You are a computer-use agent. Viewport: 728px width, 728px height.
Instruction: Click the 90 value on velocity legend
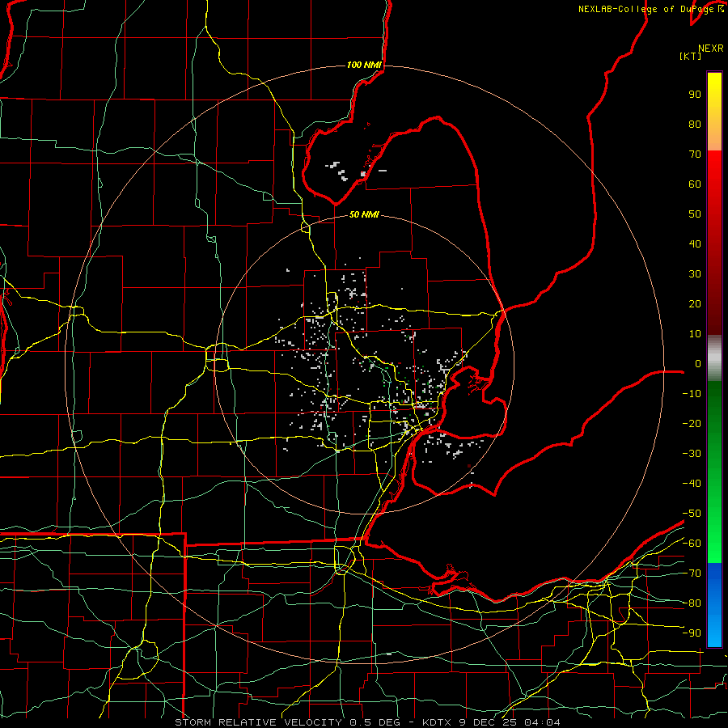coord(695,95)
